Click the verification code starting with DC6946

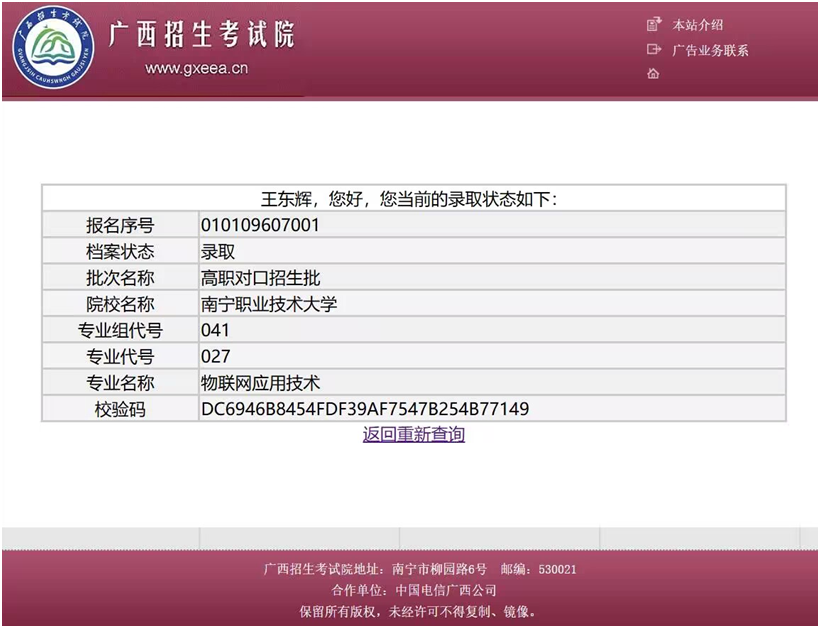point(364,409)
